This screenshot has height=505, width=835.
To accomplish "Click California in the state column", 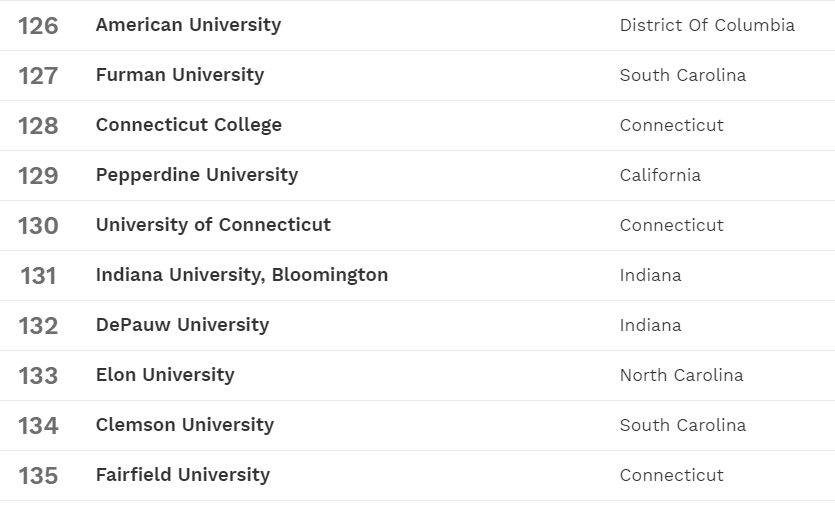I will tap(660, 175).
